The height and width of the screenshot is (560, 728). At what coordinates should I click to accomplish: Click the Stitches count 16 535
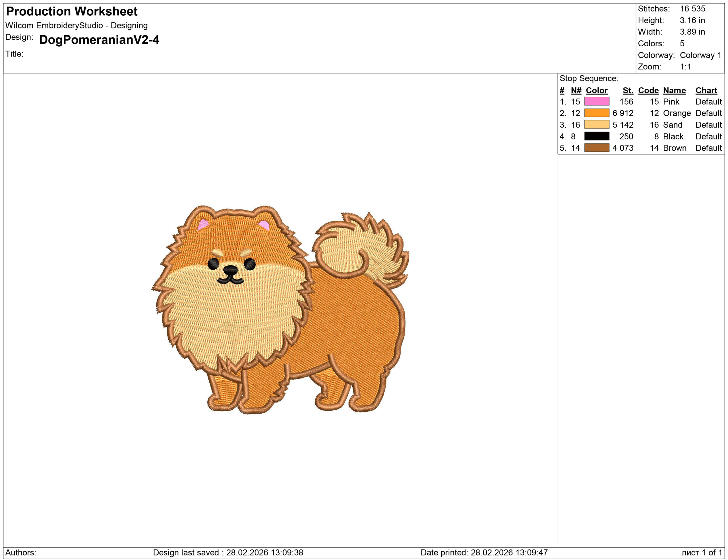click(x=692, y=9)
